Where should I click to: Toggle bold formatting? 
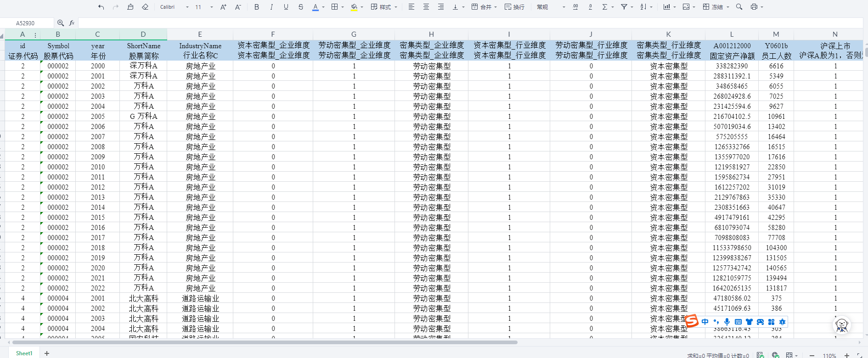pyautogui.click(x=257, y=7)
